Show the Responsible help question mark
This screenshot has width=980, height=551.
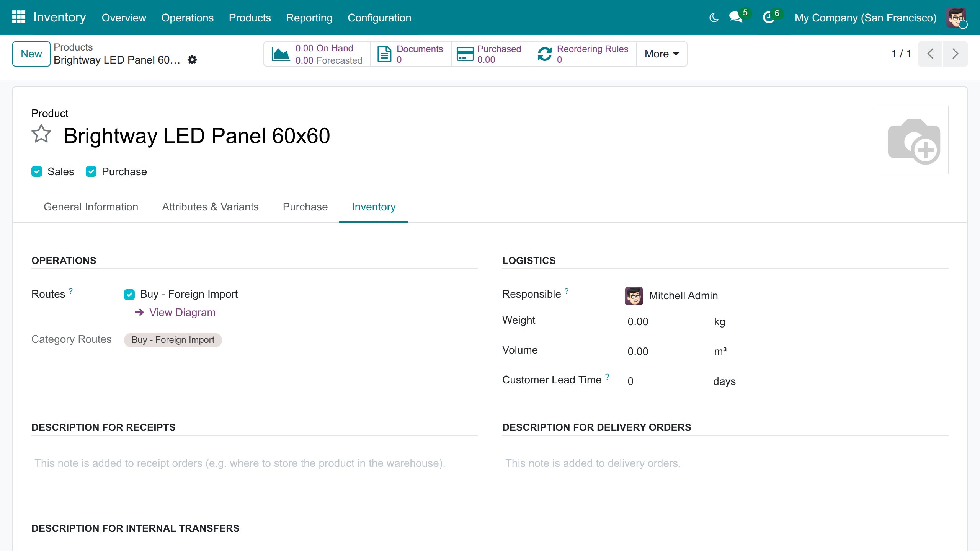pyautogui.click(x=567, y=291)
